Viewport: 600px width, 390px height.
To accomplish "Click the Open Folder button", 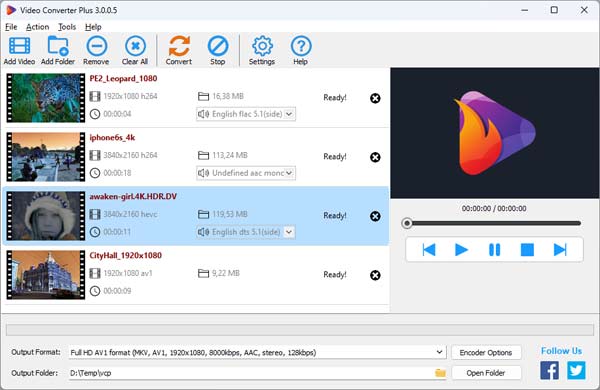I will [486, 373].
